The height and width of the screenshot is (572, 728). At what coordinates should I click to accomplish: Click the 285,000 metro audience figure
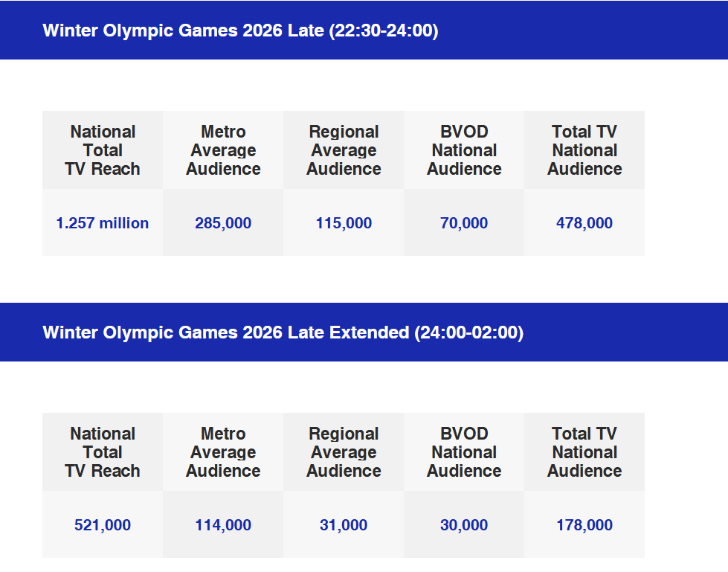(223, 223)
